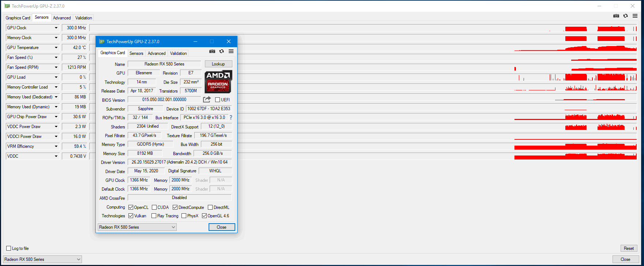Click Bandwidth 256.0 GB/s value

pyautogui.click(x=213, y=153)
